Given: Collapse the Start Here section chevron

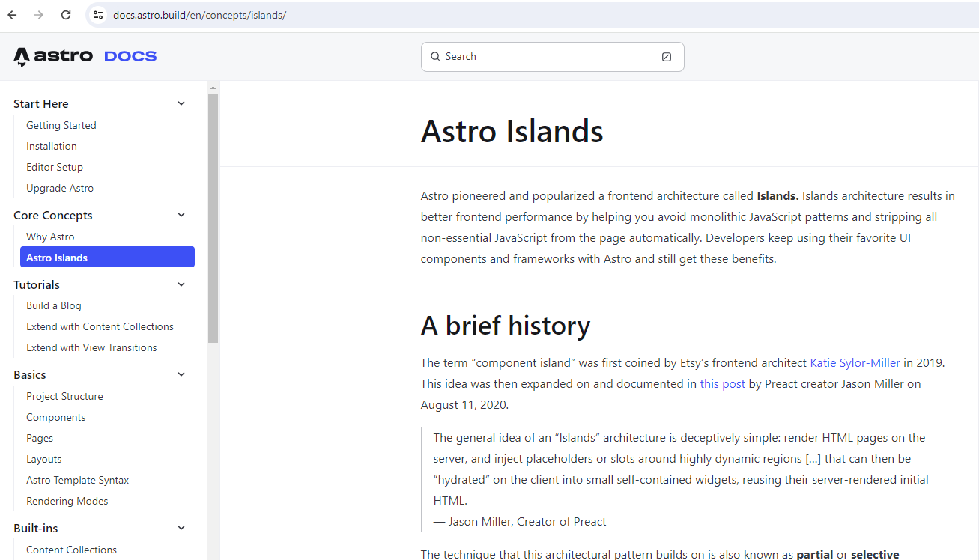Looking at the screenshot, I should coord(181,103).
